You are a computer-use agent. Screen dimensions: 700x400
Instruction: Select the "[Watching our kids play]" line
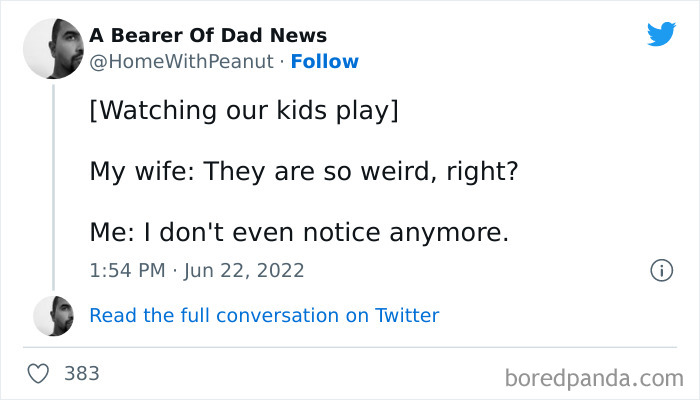click(x=244, y=110)
